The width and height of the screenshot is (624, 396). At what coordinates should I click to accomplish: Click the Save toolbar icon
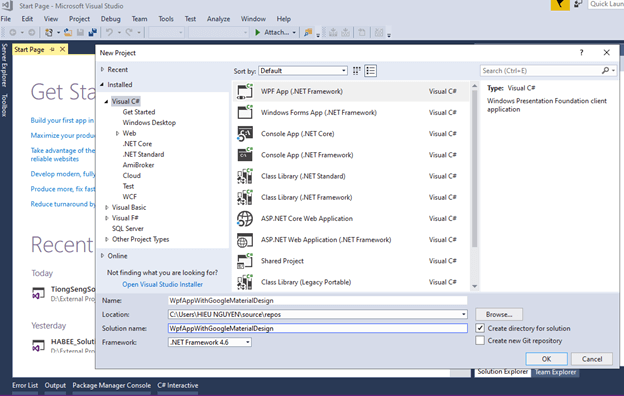pyautogui.click(x=80, y=33)
